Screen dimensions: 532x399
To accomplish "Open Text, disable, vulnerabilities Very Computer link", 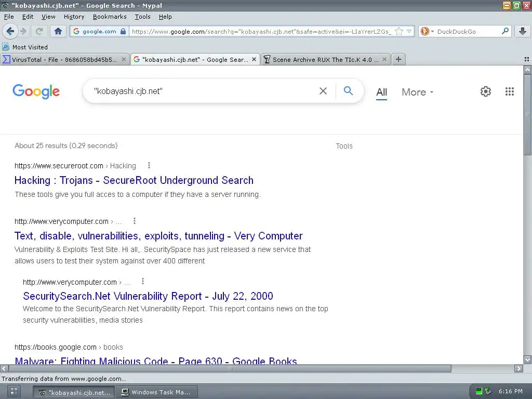I will pos(158,236).
